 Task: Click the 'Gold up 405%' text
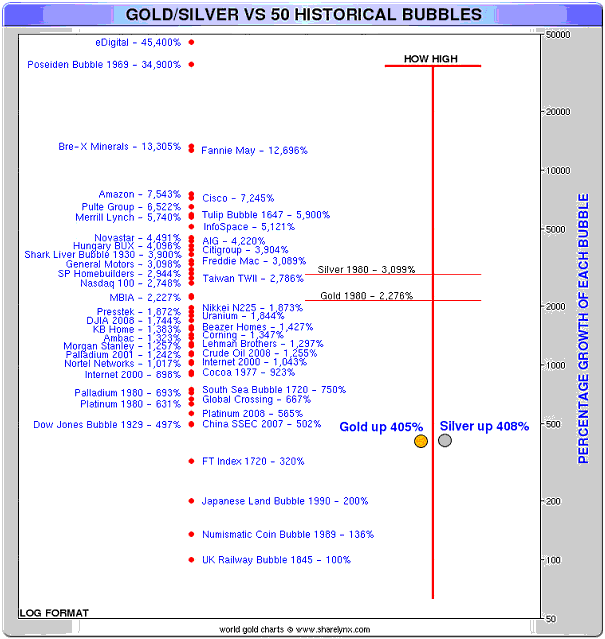(380, 427)
